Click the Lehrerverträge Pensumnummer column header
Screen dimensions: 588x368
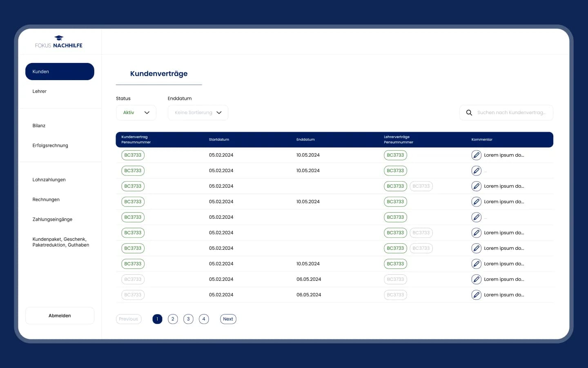[399, 140]
